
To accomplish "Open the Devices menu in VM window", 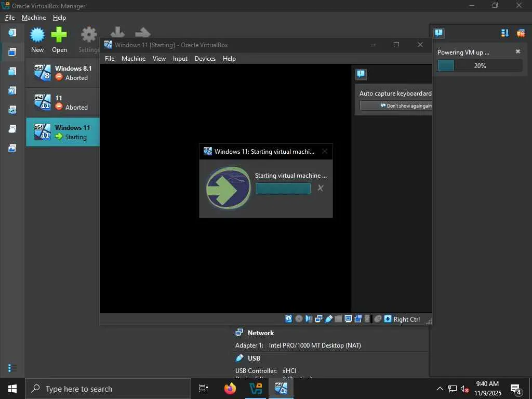I will tap(205, 59).
